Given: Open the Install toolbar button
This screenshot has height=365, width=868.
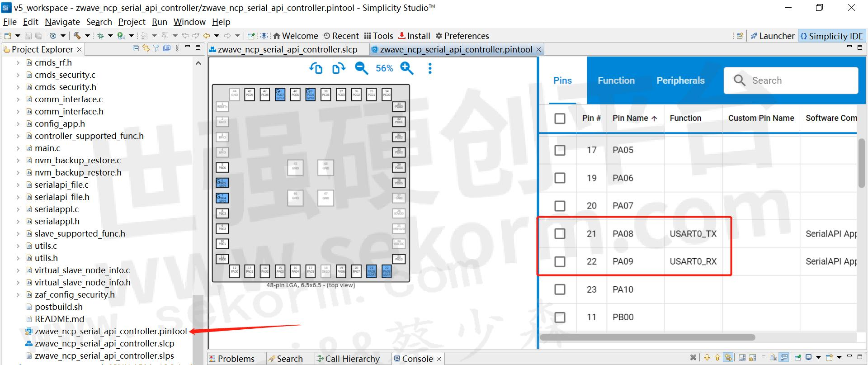Looking at the screenshot, I should tap(414, 36).
